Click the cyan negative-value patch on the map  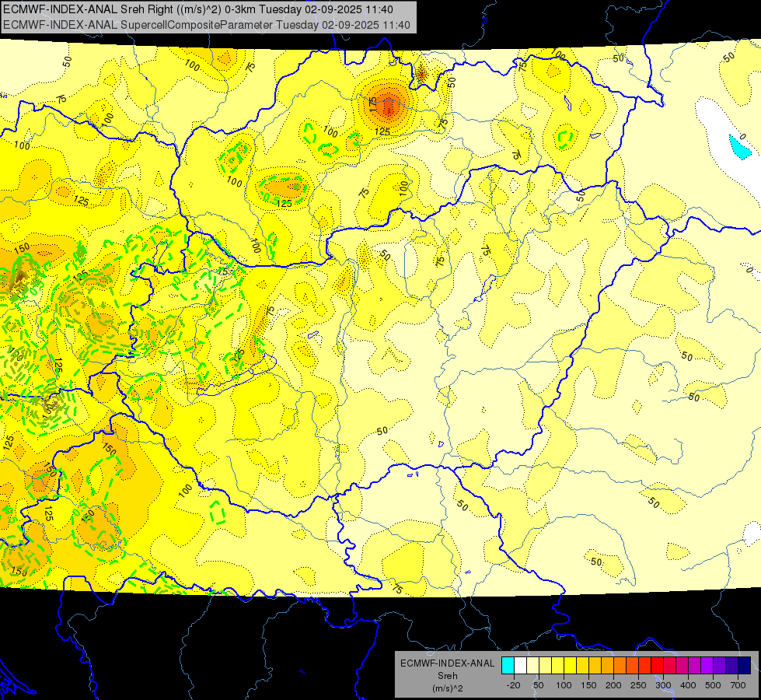[x=741, y=147]
